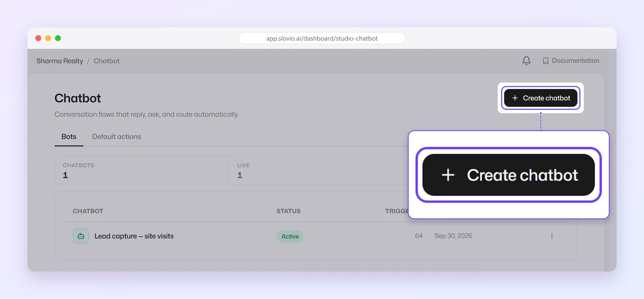Close the browser window with the red button

[38, 38]
